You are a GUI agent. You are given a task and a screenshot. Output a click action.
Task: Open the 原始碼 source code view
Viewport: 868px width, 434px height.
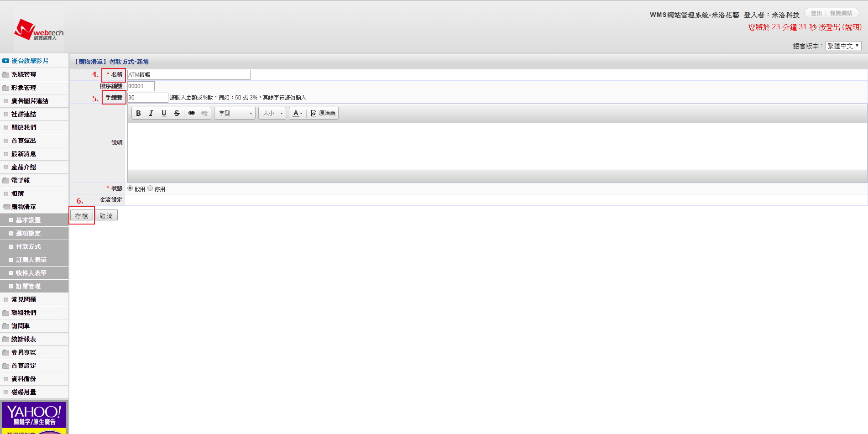point(323,113)
